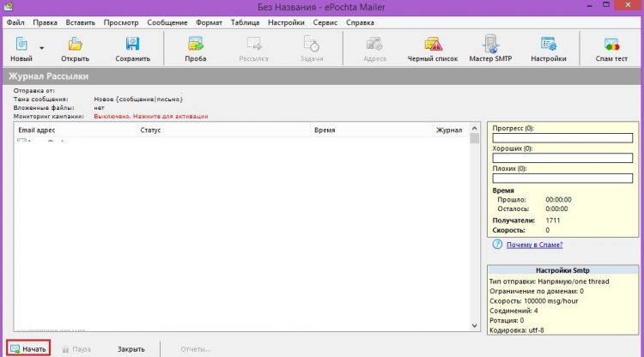The width and height of the screenshot is (644, 357).
Task: Open the Настройки menu in menu bar
Action: [286, 22]
